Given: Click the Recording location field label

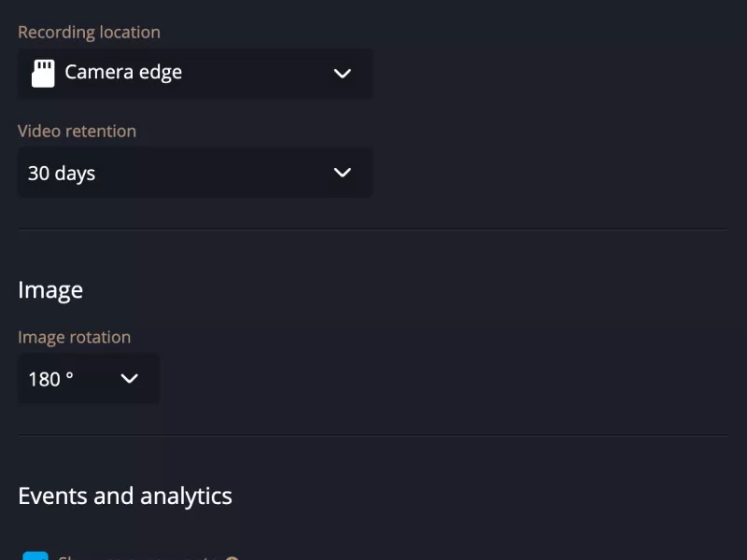Looking at the screenshot, I should (x=89, y=32).
